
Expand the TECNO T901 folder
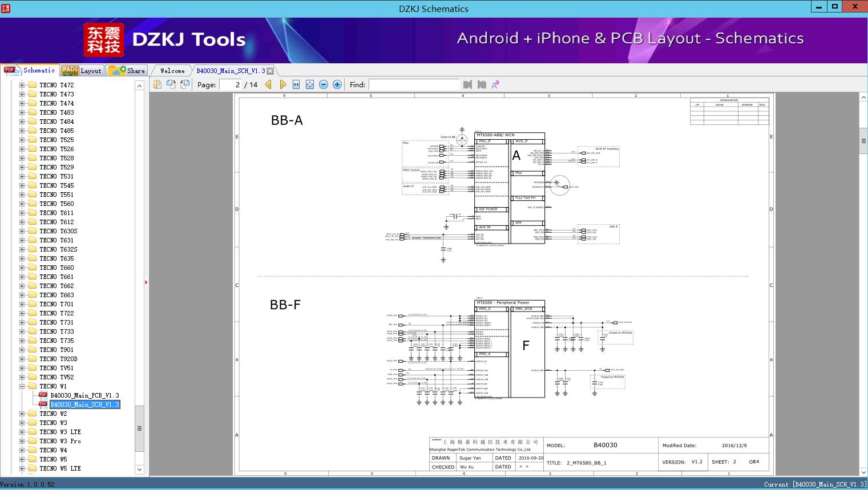(x=22, y=350)
